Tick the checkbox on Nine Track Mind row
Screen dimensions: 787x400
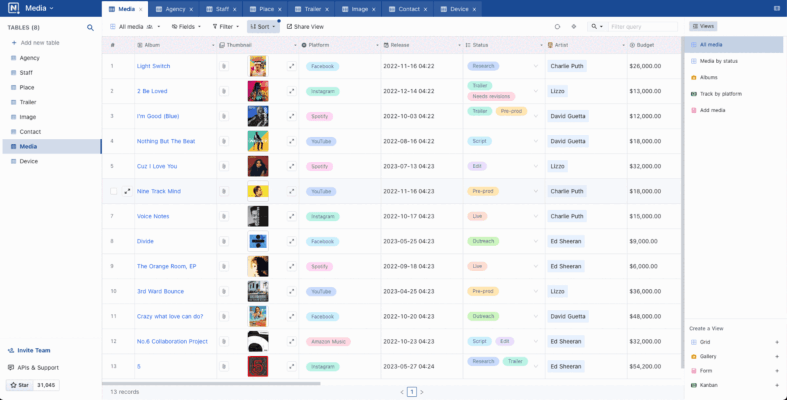click(113, 191)
